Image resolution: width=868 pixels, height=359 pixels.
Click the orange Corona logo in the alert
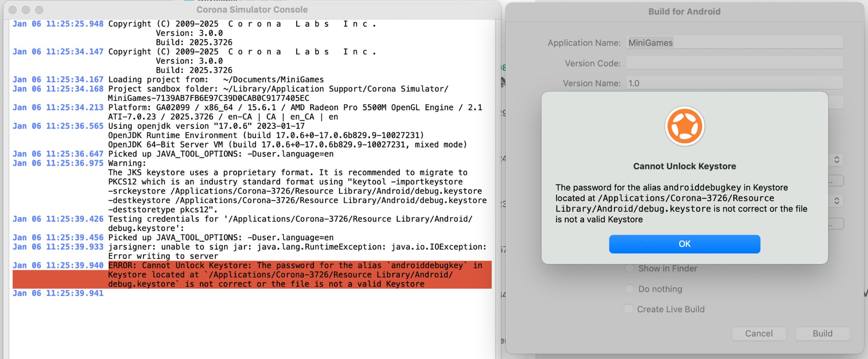pyautogui.click(x=684, y=126)
